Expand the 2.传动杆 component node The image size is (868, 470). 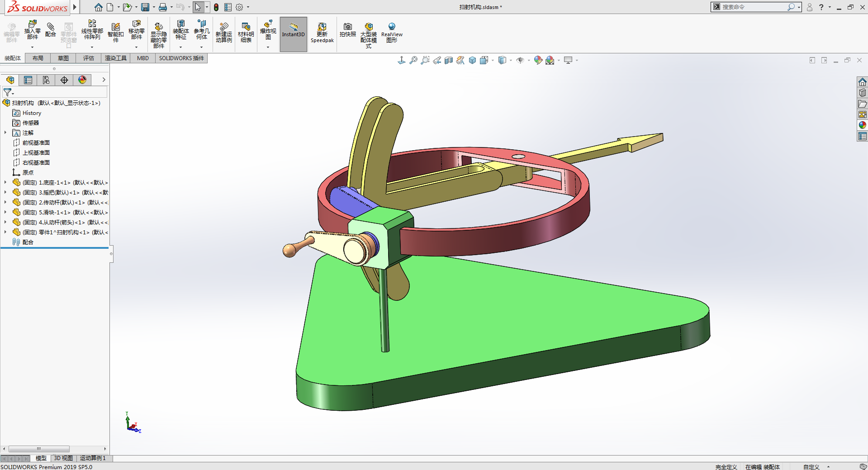[x=5, y=202]
